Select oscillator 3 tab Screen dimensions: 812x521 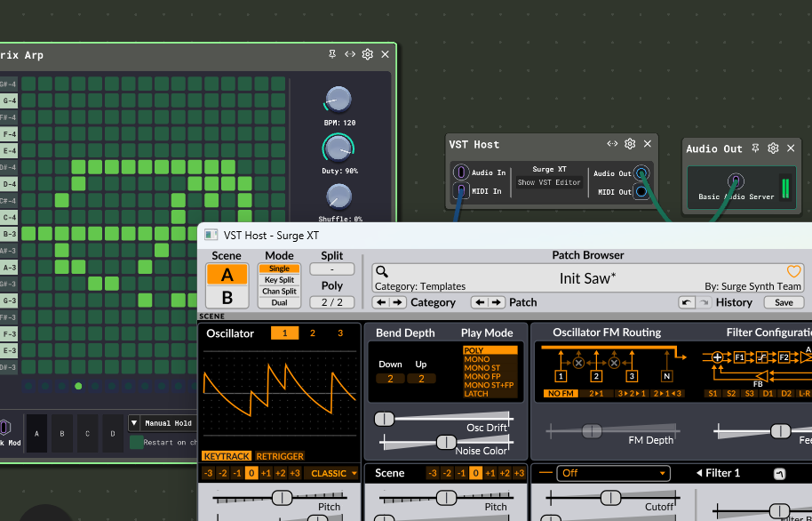click(340, 333)
